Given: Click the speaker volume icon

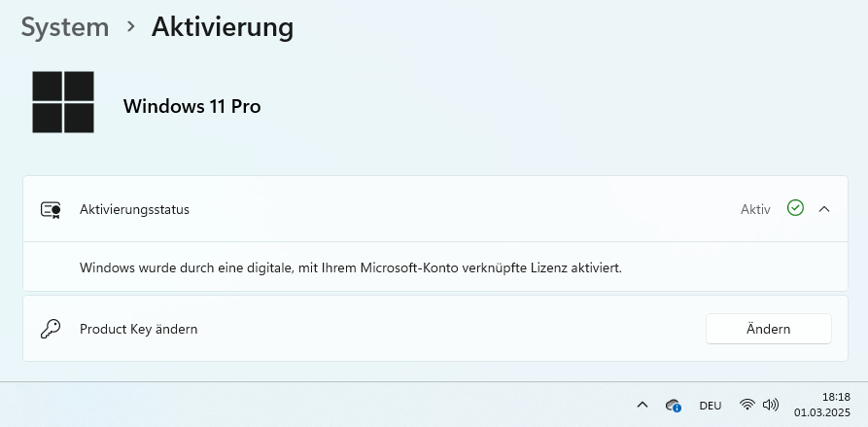Looking at the screenshot, I should coord(771,405).
